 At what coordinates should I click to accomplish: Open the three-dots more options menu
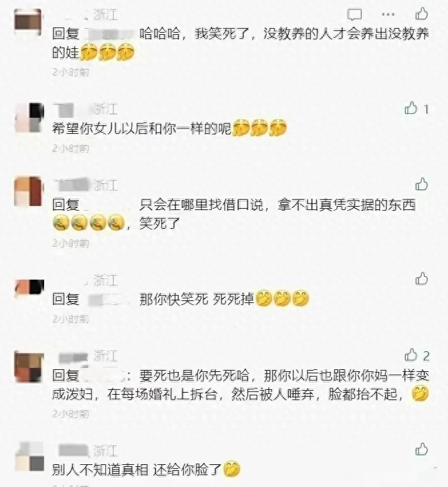[388, 14]
